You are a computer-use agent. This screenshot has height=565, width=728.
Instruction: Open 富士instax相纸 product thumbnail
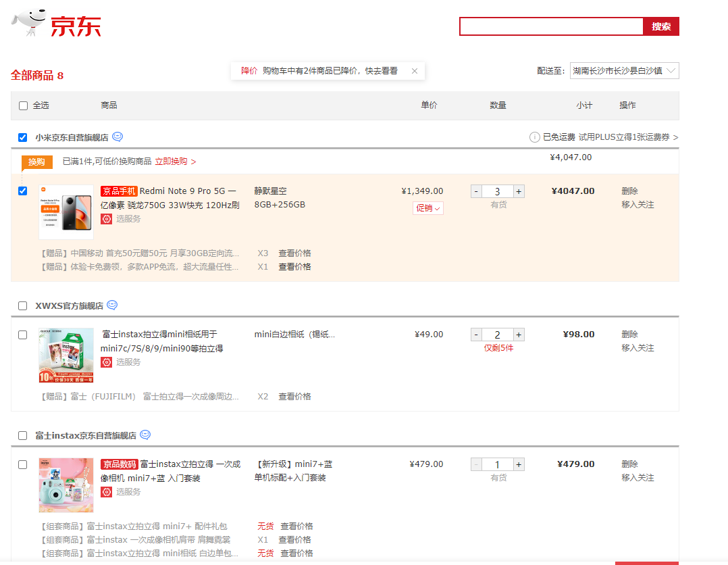66,355
